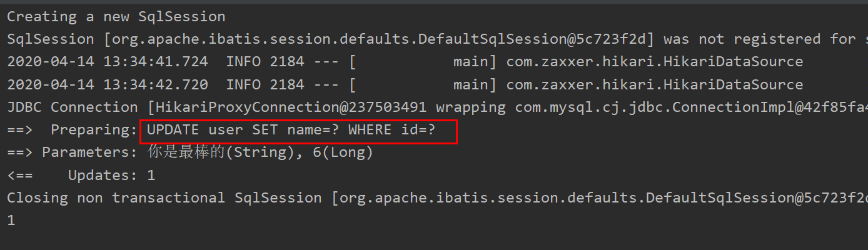Image resolution: width=868 pixels, height=250 pixels.
Task: Click the "Creating a new SqlSession" line
Action: (x=116, y=16)
